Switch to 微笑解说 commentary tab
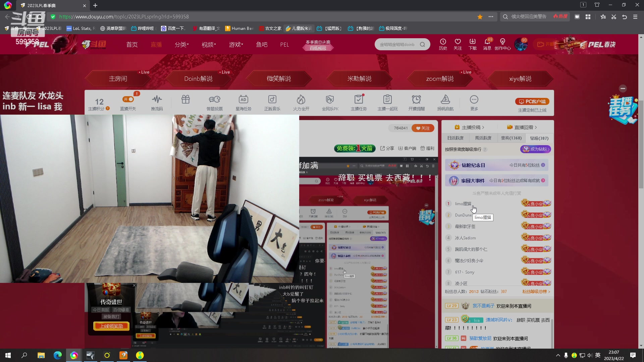The width and height of the screenshot is (644, 362). [279, 79]
